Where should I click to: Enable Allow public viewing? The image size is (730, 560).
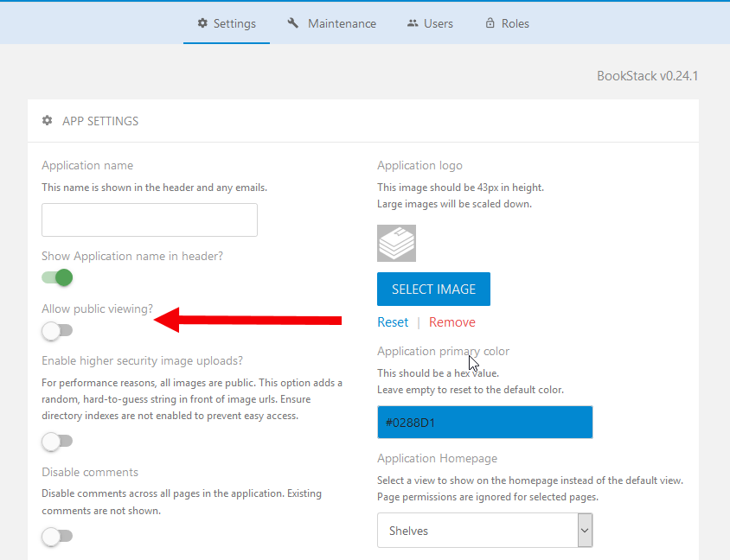point(57,331)
